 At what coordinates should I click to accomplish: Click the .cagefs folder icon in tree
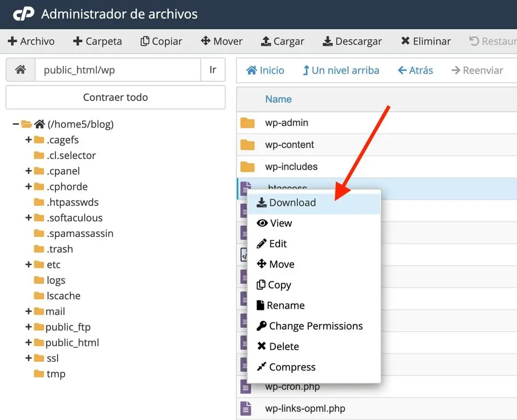[x=39, y=140]
